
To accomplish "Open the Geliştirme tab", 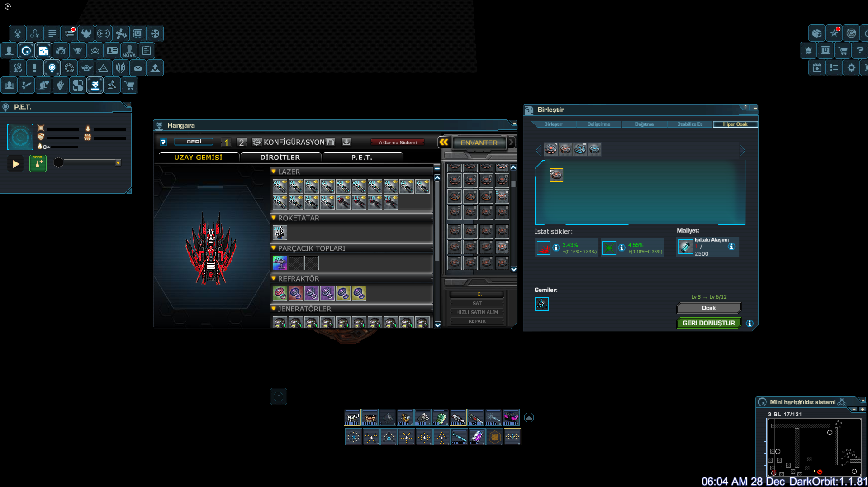I will click(598, 124).
